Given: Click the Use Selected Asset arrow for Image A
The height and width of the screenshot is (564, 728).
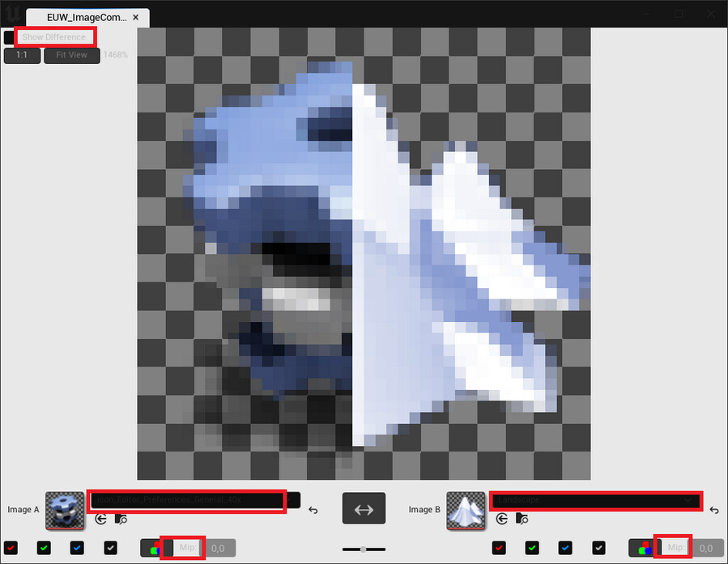Looking at the screenshot, I should pyautogui.click(x=99, y=519).
